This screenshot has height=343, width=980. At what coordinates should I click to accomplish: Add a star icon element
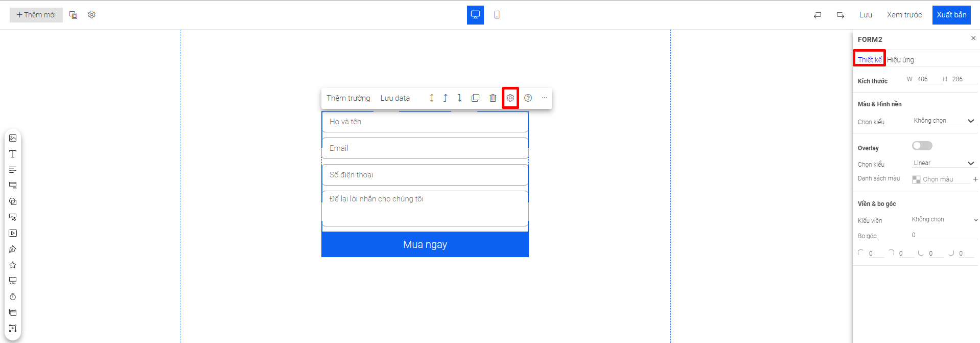(x=13, y=265)
